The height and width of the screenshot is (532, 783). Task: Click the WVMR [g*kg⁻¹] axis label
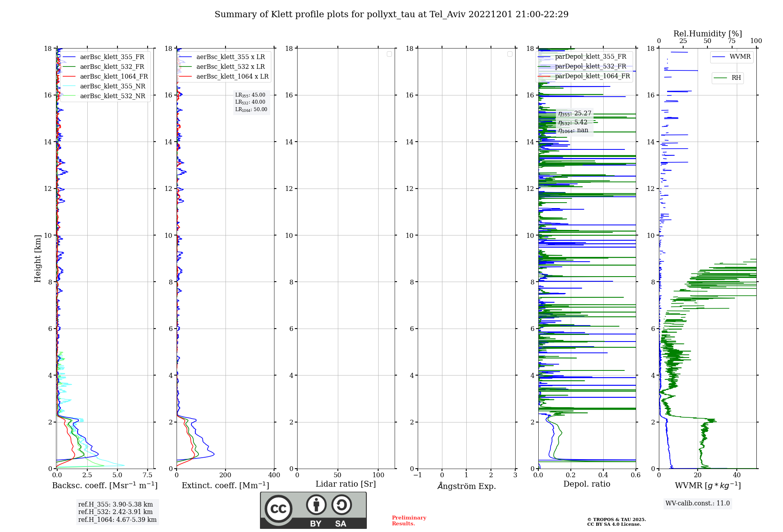coord(708,486)
